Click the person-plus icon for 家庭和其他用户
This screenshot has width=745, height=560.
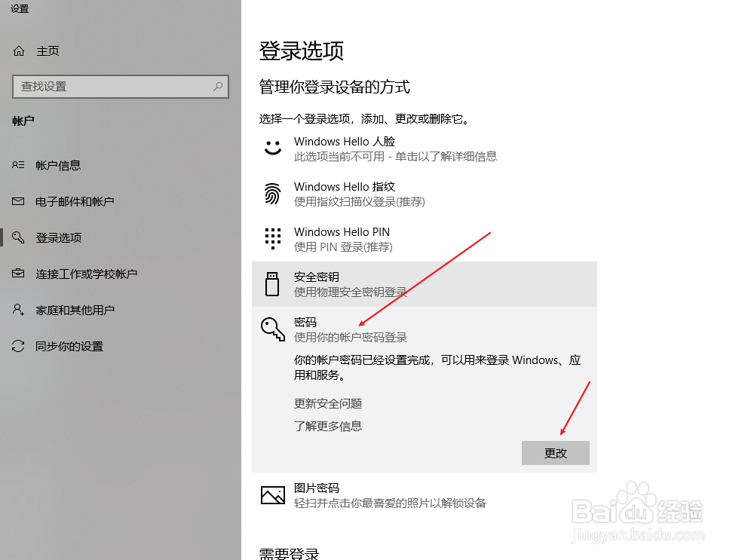coord(18,310)
